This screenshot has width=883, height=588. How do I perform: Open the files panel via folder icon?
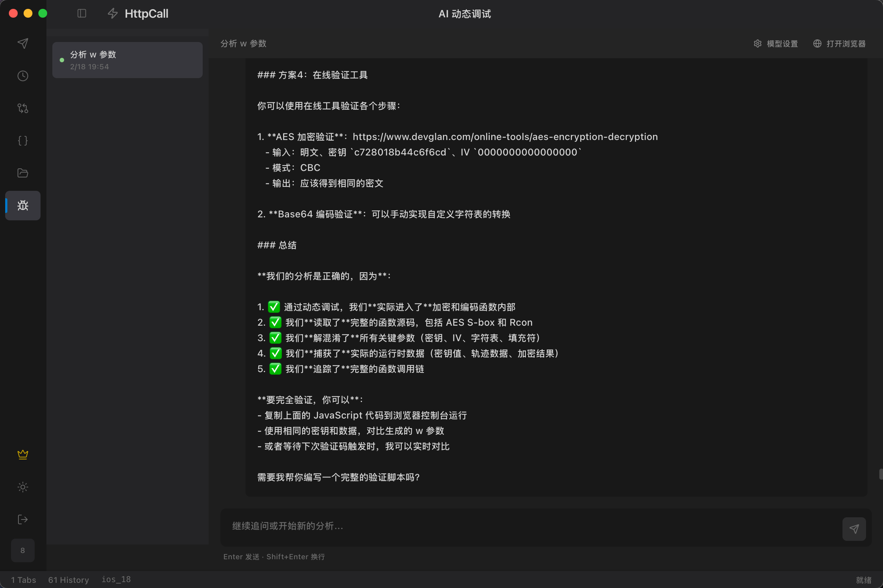(22, 173)
